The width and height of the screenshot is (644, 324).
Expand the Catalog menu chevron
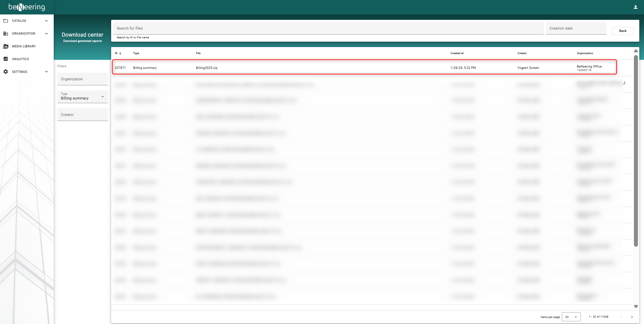pos(46,21)
